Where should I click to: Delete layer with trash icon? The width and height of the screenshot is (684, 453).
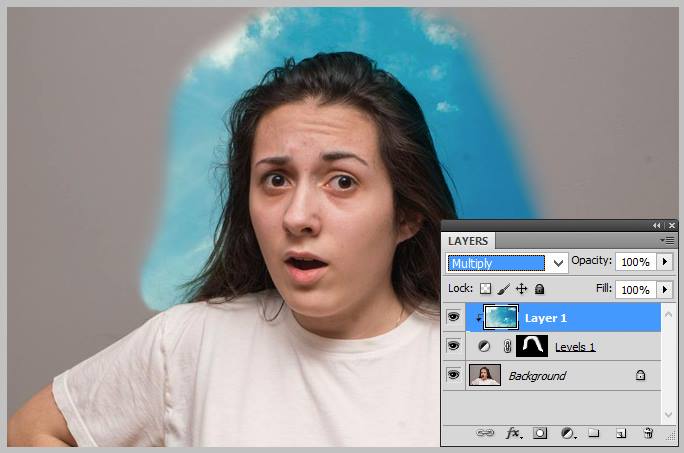[x=648, y=433]
